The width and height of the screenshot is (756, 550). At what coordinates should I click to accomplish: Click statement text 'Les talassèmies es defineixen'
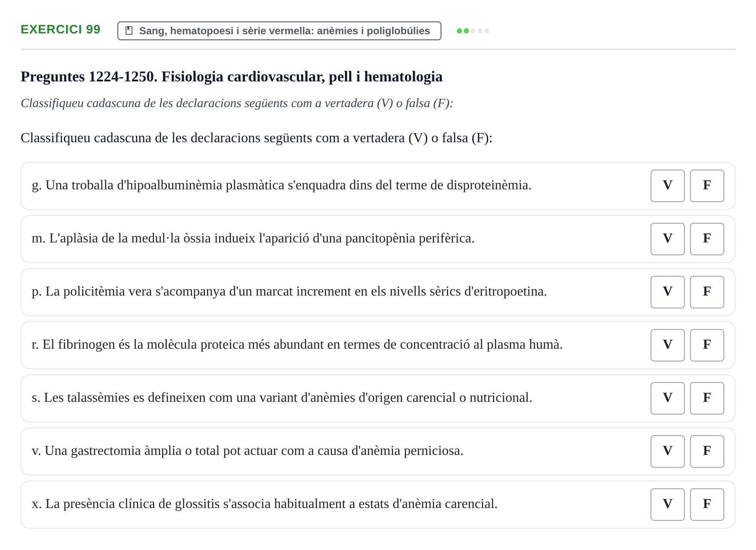(x=282, y=398)
